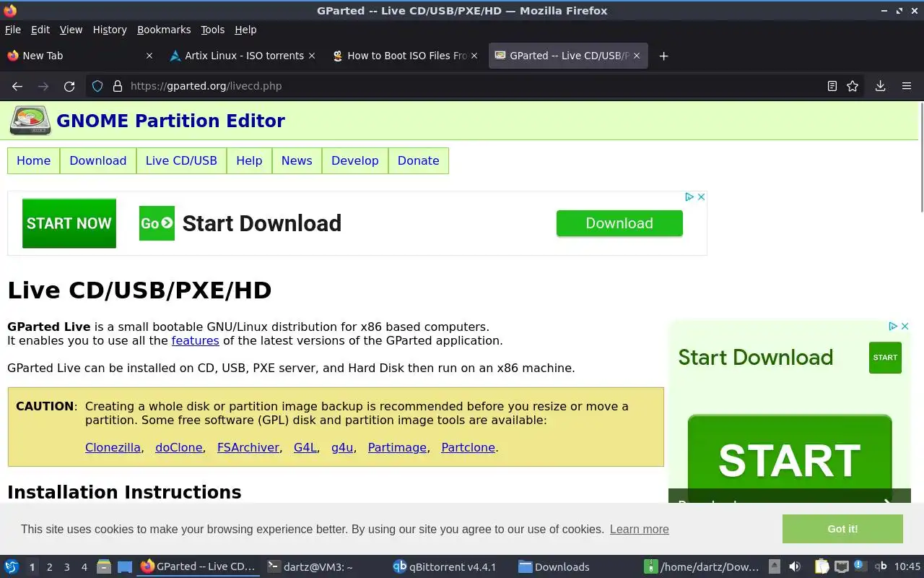Click the green Go arrow ad icon
The height and width of the screenshot is (578, 924).
[x=157, y=223]
